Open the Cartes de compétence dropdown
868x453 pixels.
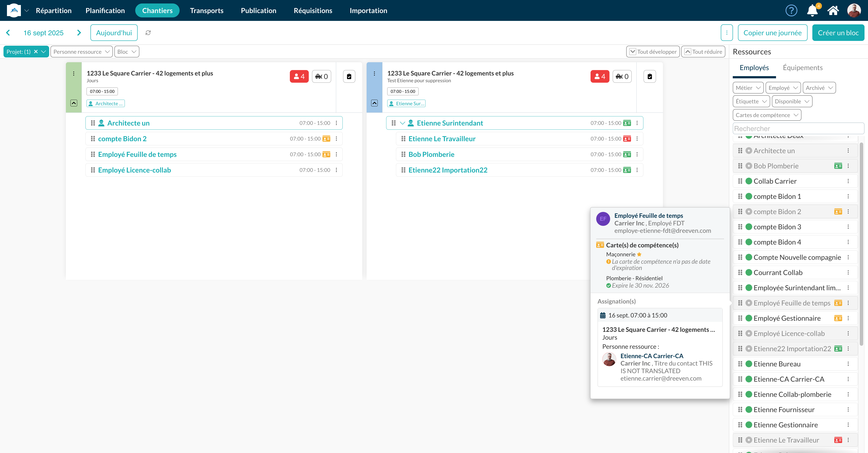tap(767, 115)
